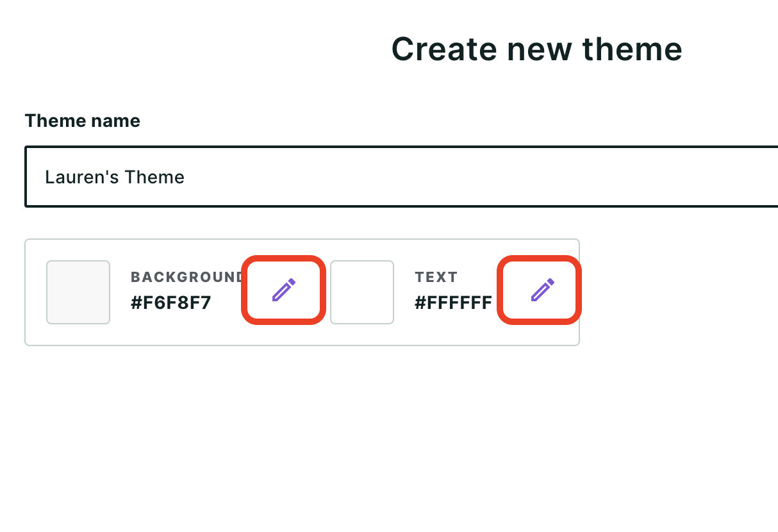Image resolution: width=778 pixels, height=532 pixels.
Task: Focus the Theme name input field
Action: click(401, 177)
